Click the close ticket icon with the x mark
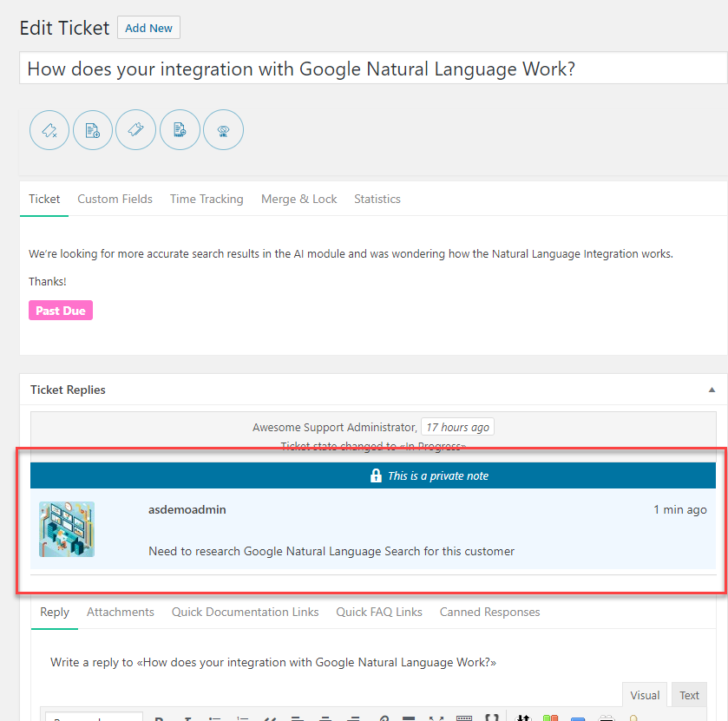 pyautogui.click(x=49, y=130)
